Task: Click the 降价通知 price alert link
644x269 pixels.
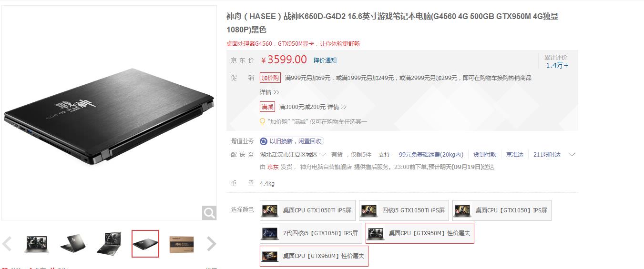Action: [325, 60]
